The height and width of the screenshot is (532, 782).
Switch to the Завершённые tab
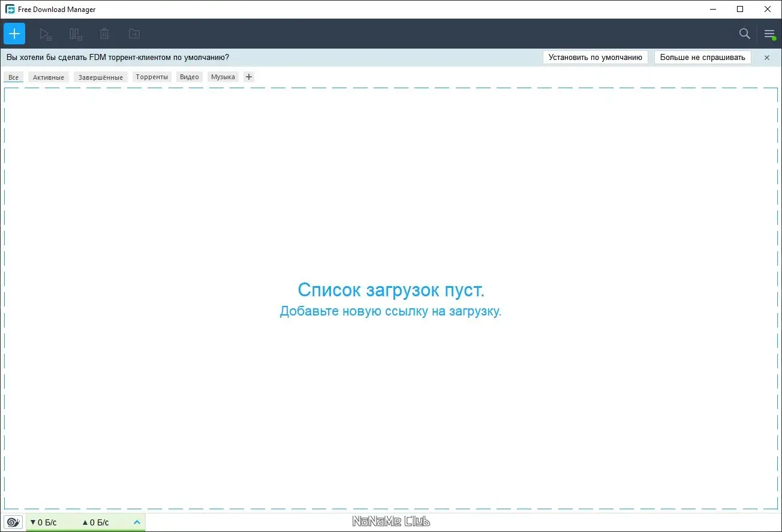click(101, 77)
